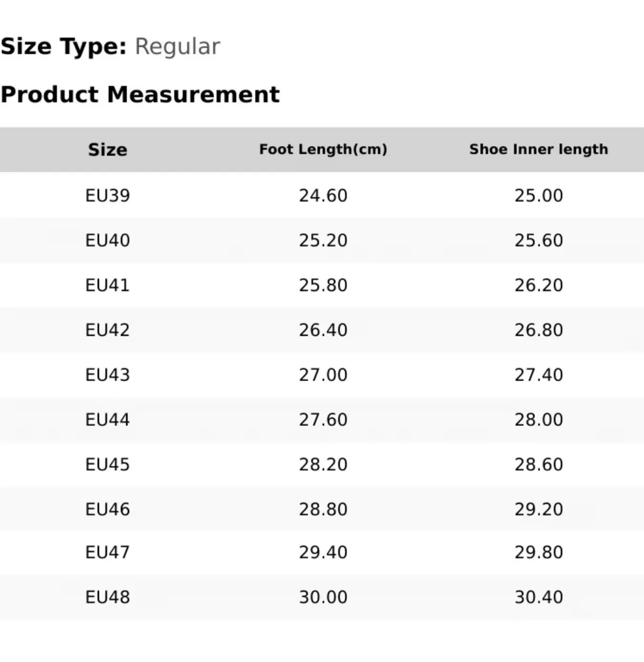644x662 pixels.
Task: Click the Shoe Inner length column header
Action: [539, 149]
